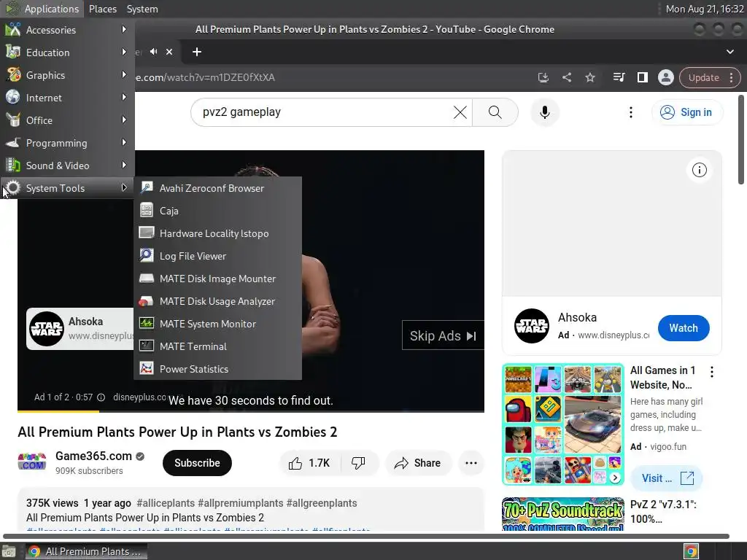The height and width of the screenshot is (560, 747).
Task: Launch MATE System Monitor
Action: [217, 324]
